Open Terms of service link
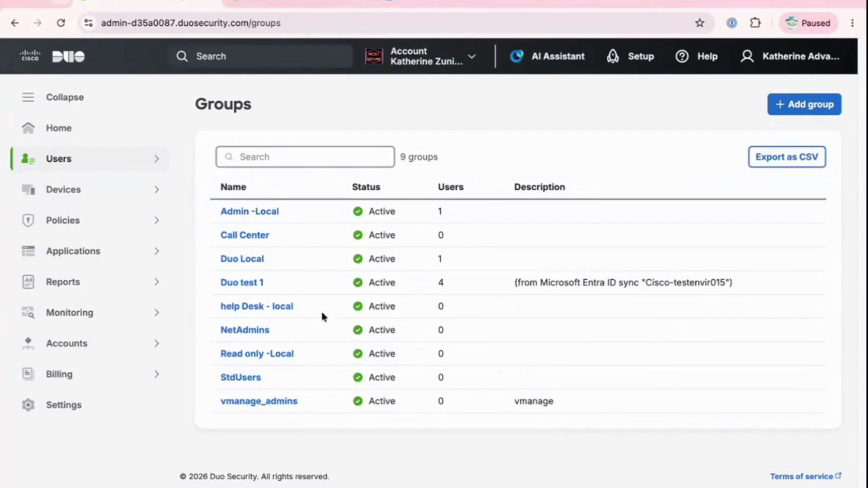The width and height of the screenshot is (868, 488). (806, 476)
